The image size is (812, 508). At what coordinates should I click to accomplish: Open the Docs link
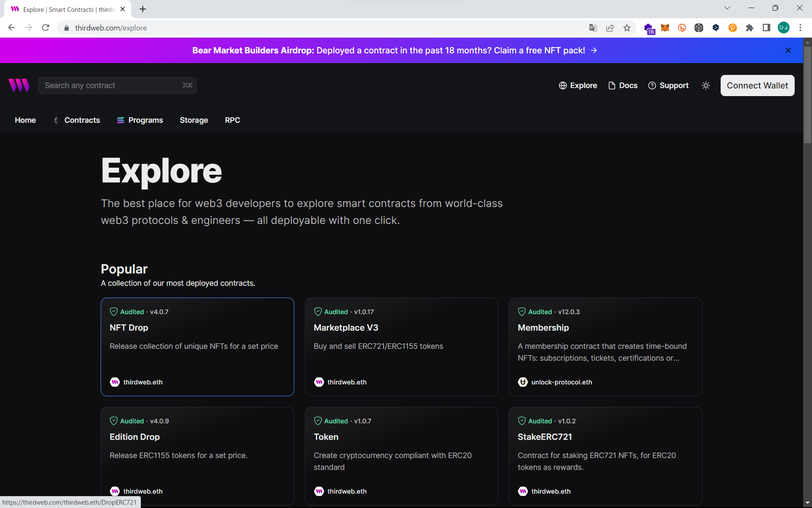(x=623, y=86)
